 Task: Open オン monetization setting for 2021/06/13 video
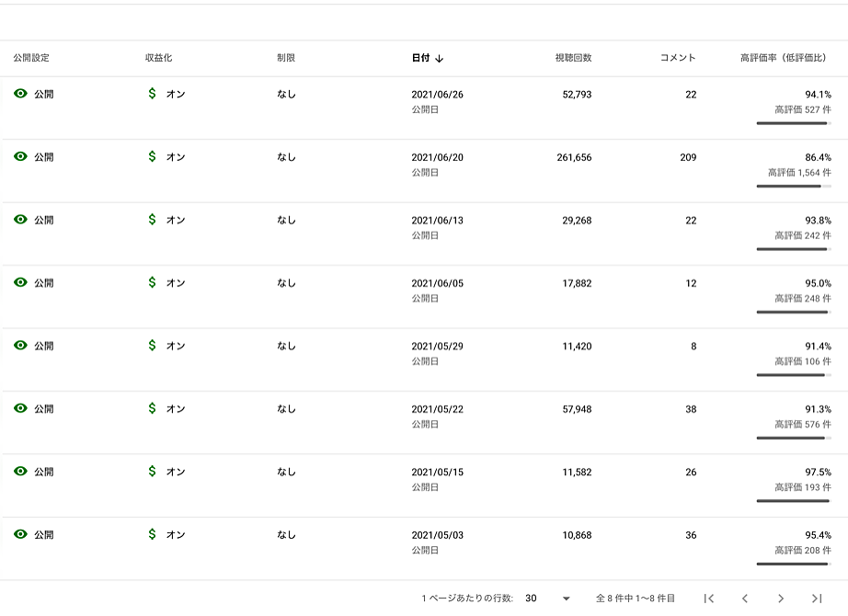[x=176, y=220]
